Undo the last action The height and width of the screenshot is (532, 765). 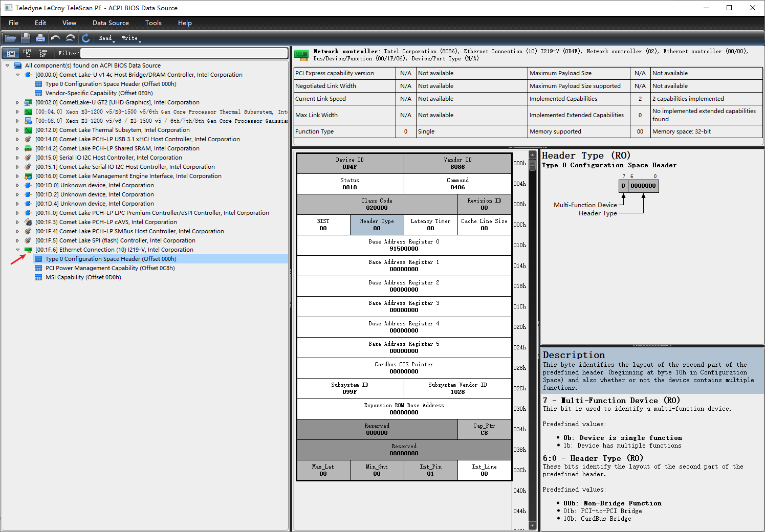click(56, 38)
